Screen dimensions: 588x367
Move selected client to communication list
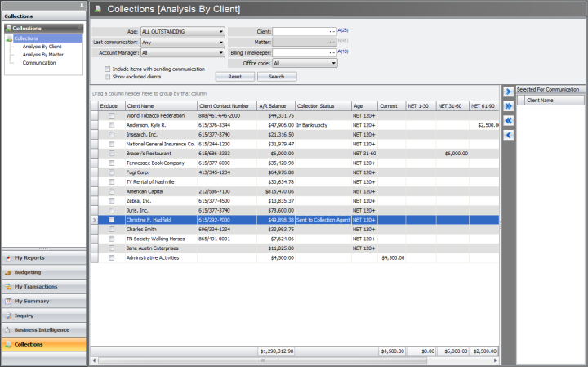tap(508, 92)
